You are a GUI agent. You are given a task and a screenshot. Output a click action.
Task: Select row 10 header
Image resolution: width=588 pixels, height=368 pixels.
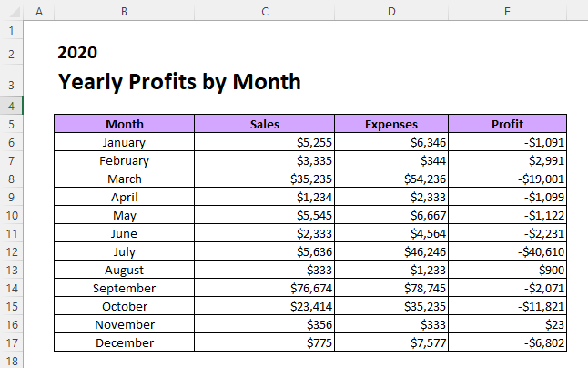[11, 215]
